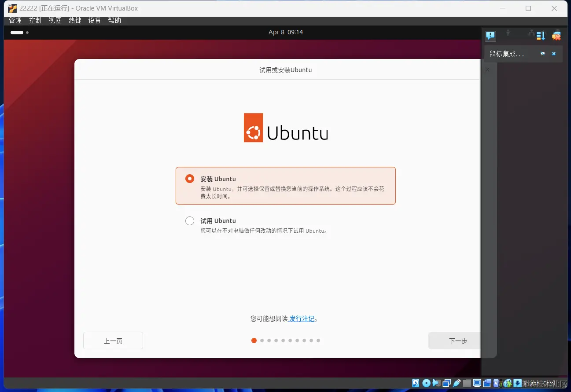Maximize the VirtualBox window
571x392 pixels.
(x=528, y=8)
